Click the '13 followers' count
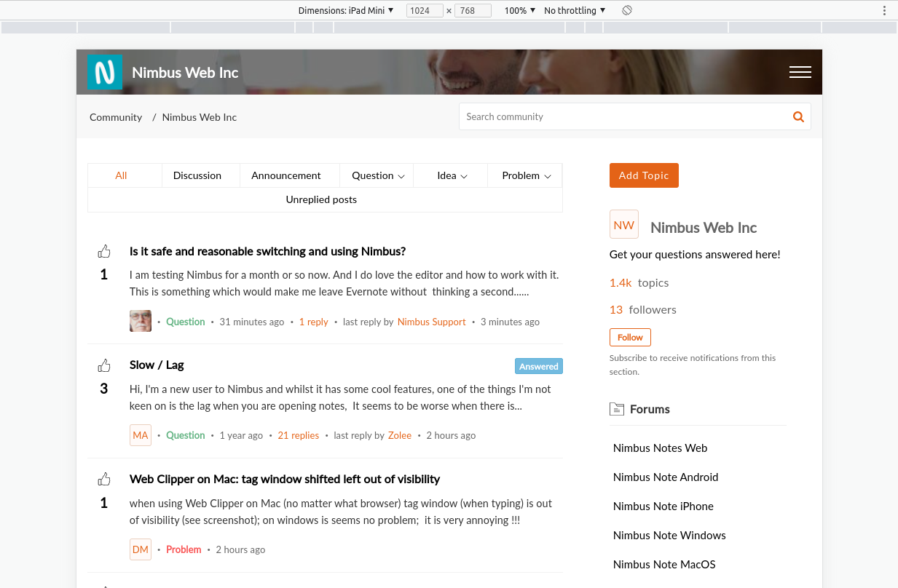Viewport: 898px width, 588px height. coord(643,309)
